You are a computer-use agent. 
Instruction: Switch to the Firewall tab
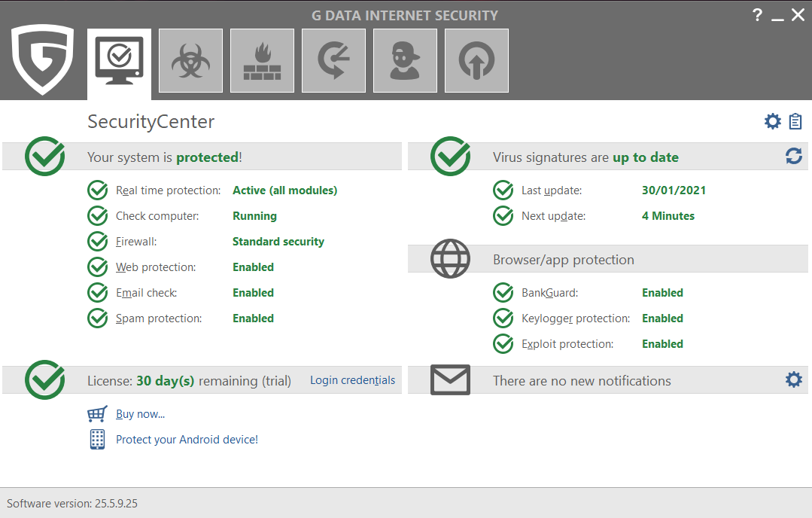262,60
